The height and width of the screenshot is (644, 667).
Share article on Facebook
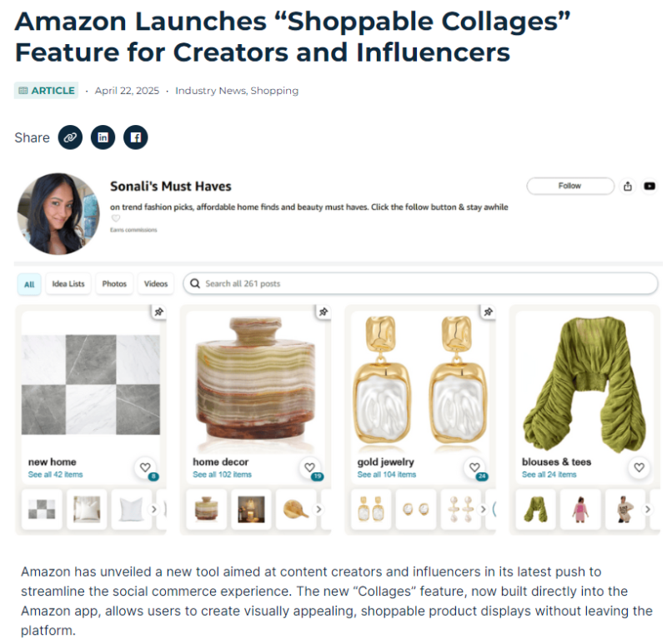(x=136, y=137)
